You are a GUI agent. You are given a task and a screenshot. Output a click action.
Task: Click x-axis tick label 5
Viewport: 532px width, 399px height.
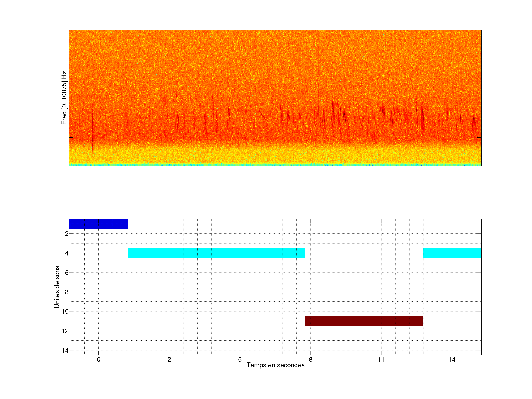click(240, 359)
